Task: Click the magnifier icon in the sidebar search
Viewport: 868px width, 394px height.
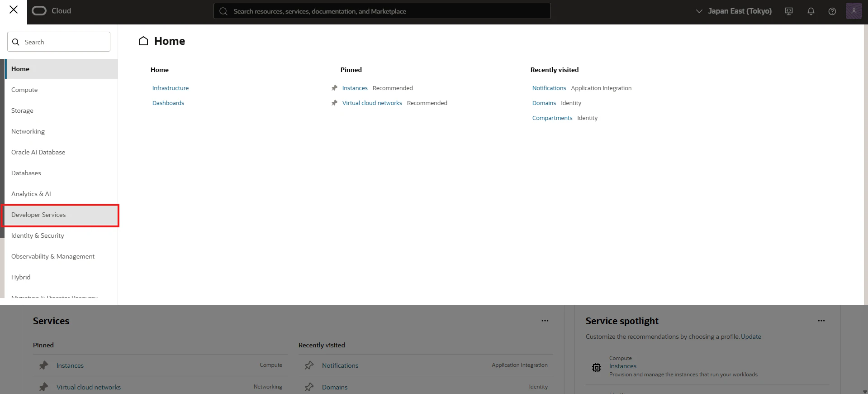Action: click(x=16, y=42)
